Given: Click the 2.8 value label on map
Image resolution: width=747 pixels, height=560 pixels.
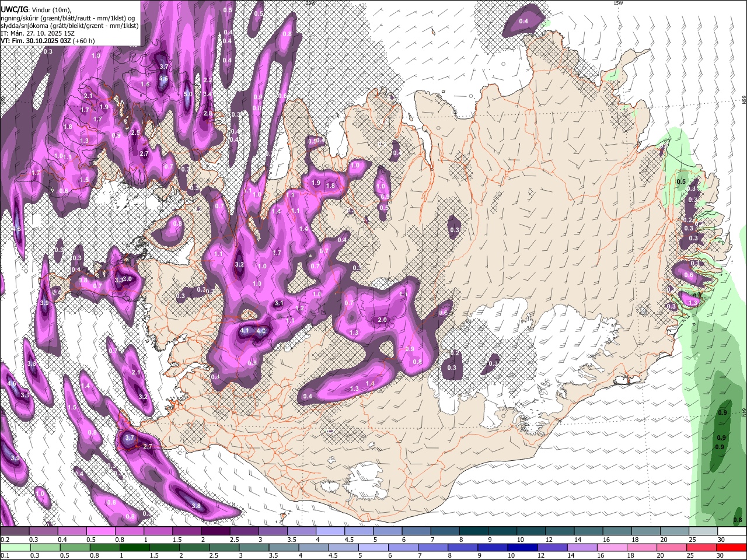Looking at the screenshot, I should point(208,114).
